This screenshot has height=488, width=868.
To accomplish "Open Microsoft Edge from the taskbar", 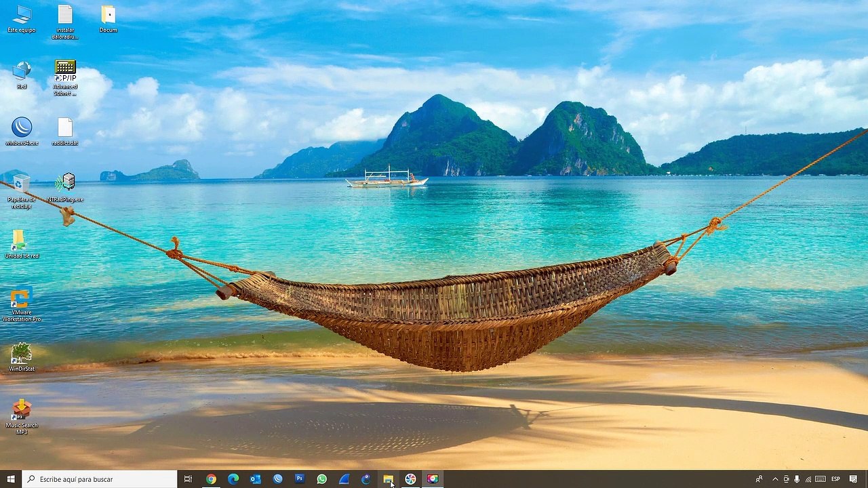I will (233, 479).
